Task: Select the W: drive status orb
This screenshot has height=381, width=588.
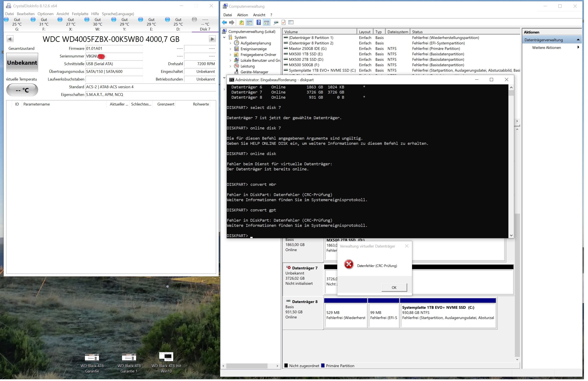Action: [87, 19]
